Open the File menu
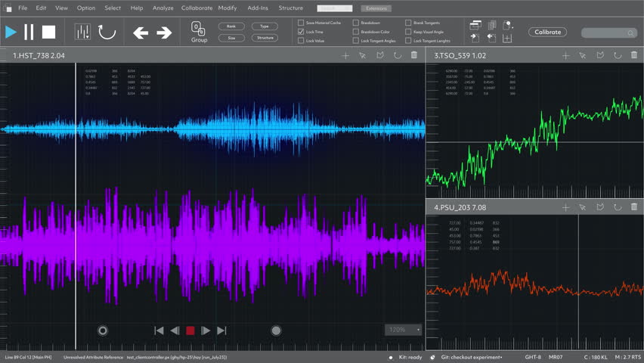This screenshot has height=363, width=644. click(x=23, y=8)
